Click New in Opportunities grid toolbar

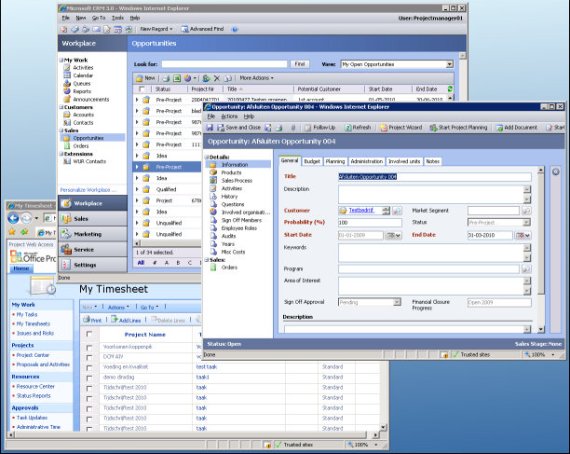145,78
